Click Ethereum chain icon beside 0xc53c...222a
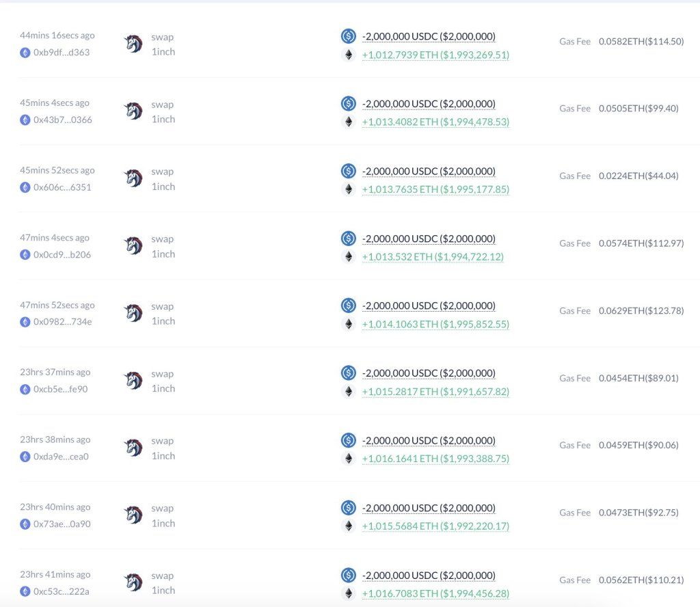The image size is (700, 607). click(x=25, y=591)
